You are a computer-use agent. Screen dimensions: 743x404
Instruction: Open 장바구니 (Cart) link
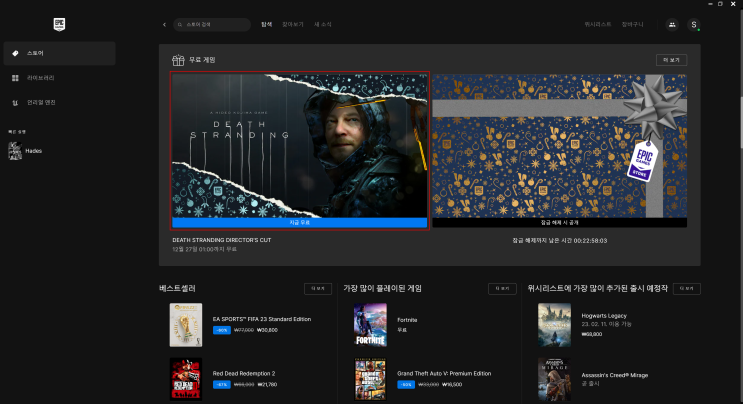pyautogui.click(x=633, y=25)
